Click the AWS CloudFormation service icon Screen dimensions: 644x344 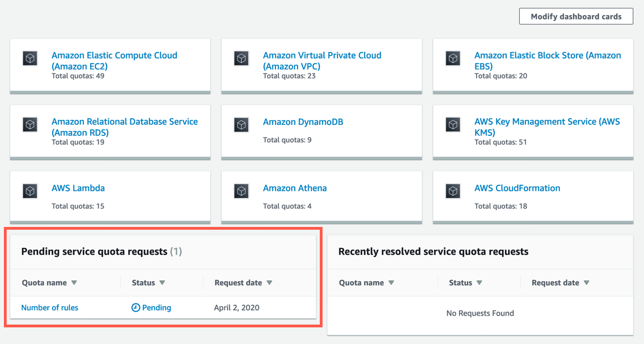coord(453,190)
